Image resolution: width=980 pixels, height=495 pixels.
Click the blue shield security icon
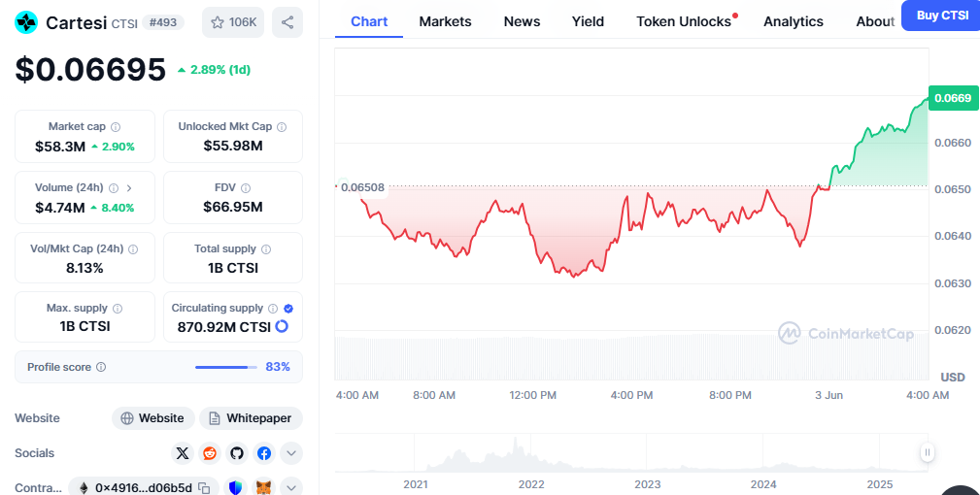point(236,487)
